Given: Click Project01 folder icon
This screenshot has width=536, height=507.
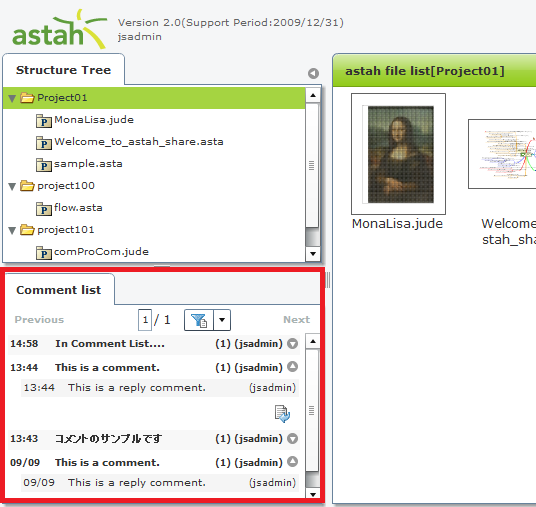Looking at the screenshot, I should (27, 98).
